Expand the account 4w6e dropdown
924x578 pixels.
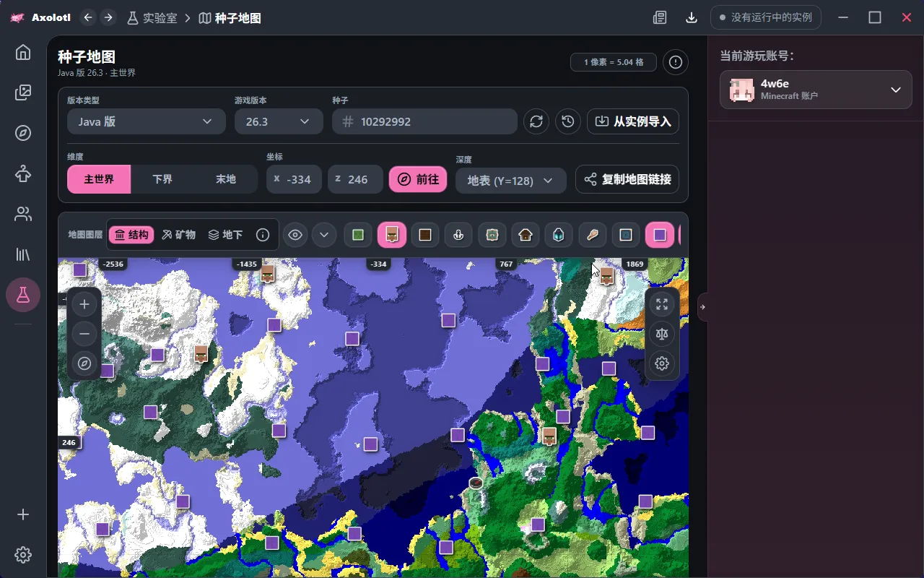coord(816,90)
